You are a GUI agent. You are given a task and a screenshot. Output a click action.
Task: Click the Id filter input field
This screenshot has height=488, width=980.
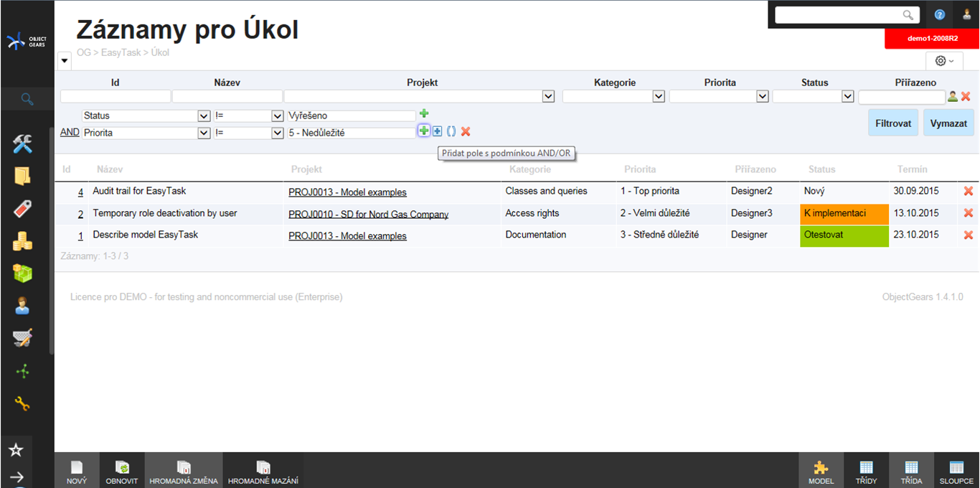tap(116, 96)
